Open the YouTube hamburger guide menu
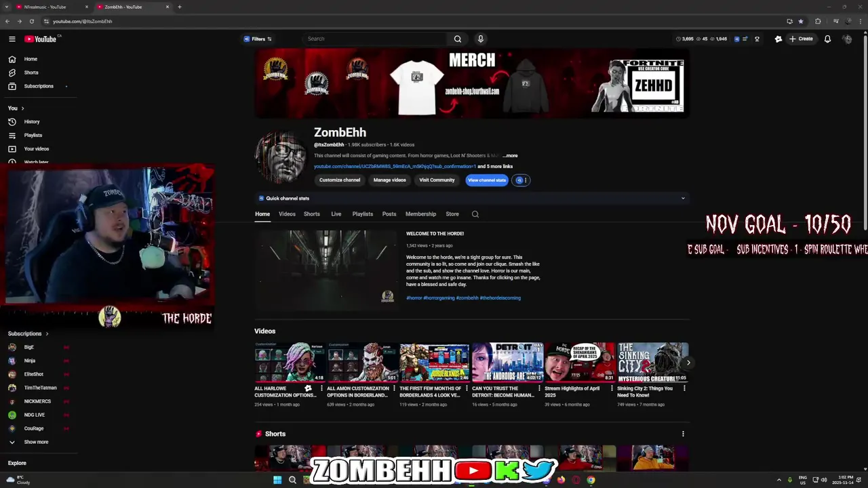This screenshot has height=488, width=868. point(12,39)
